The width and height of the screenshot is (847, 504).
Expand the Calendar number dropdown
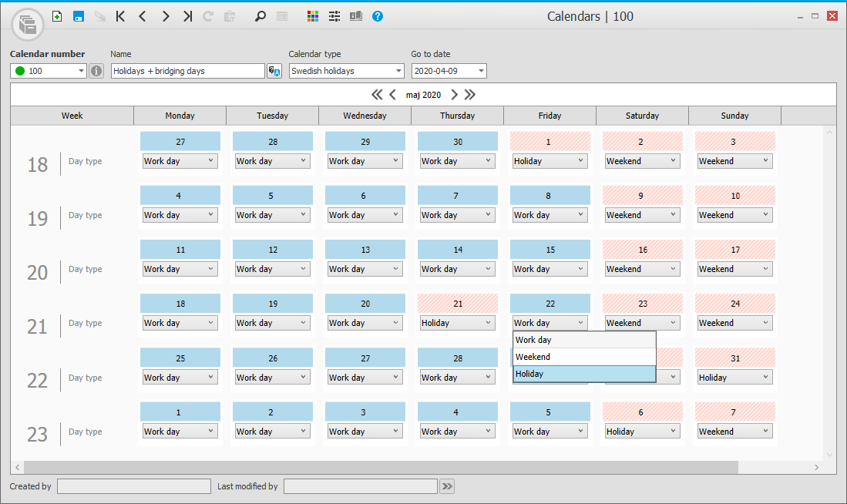tap(82, 71)
